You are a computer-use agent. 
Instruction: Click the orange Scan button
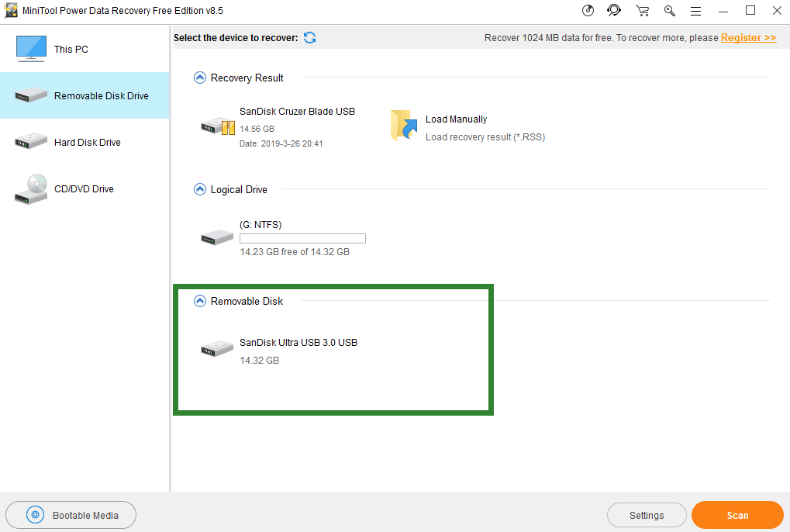pos(737,515)
